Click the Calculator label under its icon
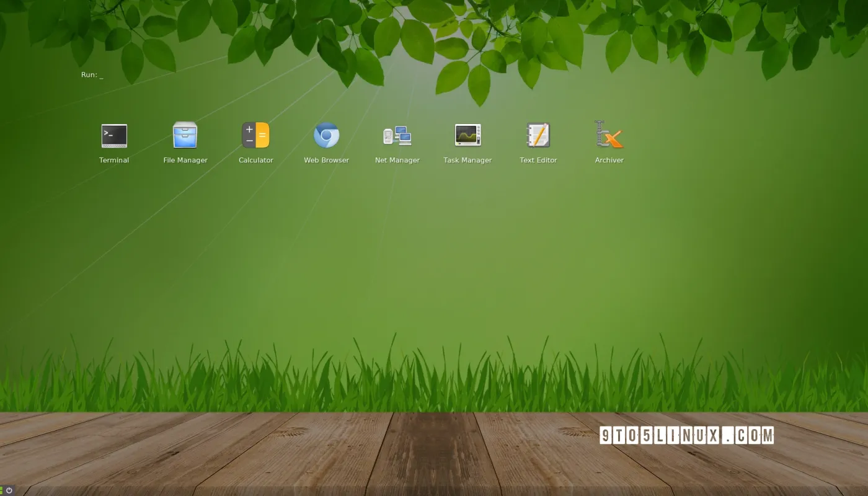The width and height of the screenshot is (868, 496). click(255, 160)
